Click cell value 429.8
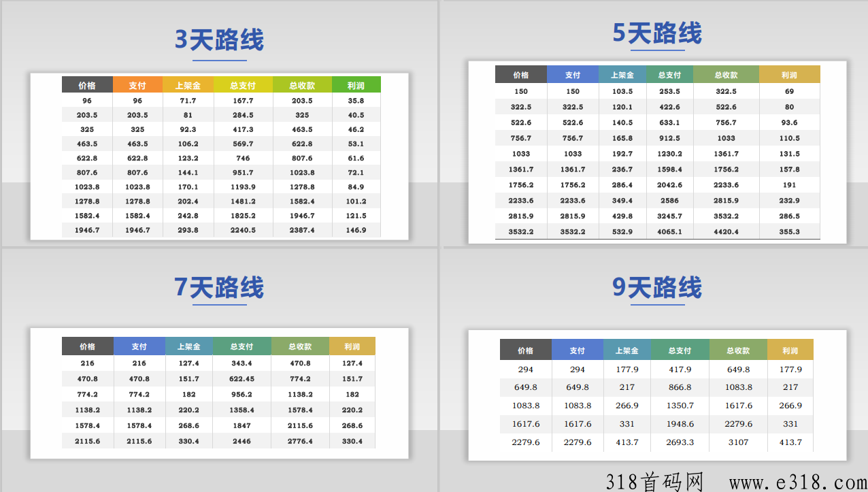This screenshot has width=868, height=492. click(x=622, y=216)
